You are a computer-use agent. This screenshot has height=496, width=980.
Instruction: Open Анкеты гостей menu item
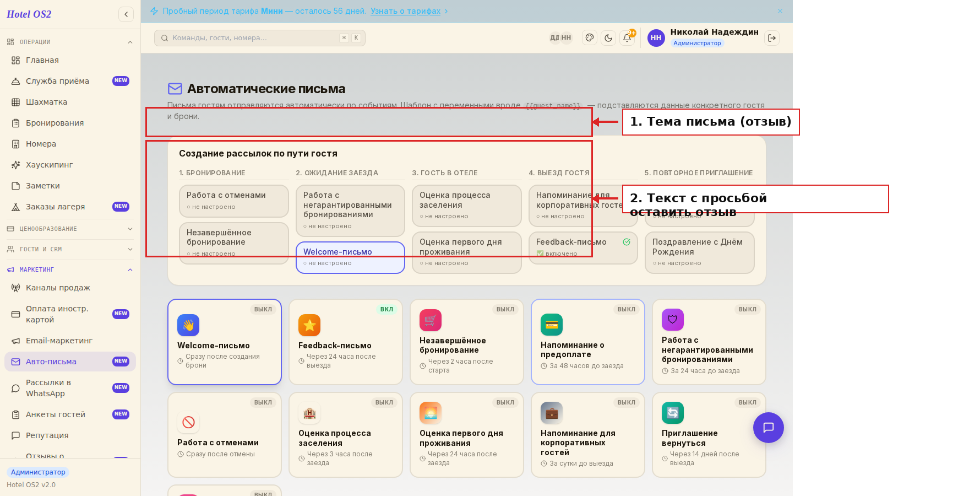click(70, 414)
